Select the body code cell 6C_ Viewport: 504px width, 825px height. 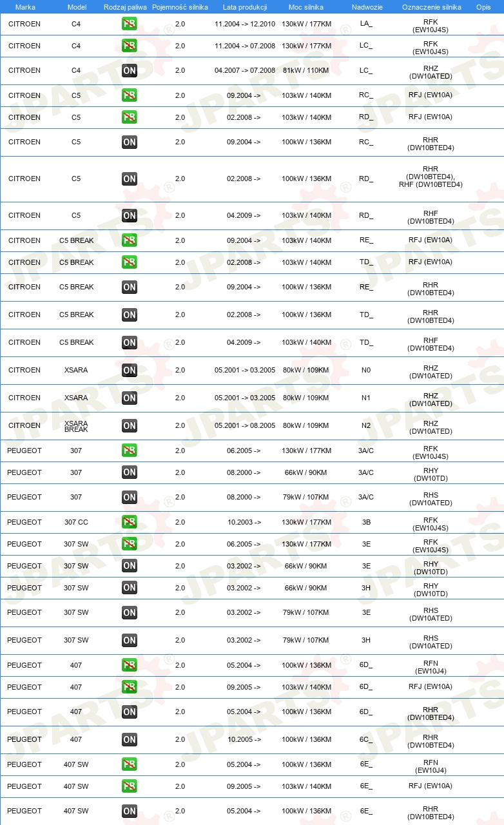[366, 739]
